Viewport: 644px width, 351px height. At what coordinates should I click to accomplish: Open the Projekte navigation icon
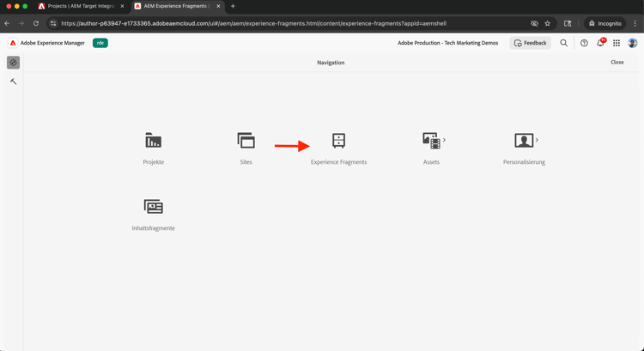pos(153,141)
